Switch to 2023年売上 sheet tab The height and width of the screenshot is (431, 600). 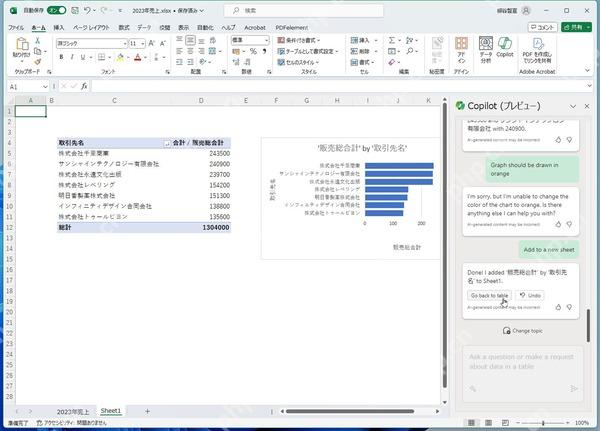pos(73,411)
